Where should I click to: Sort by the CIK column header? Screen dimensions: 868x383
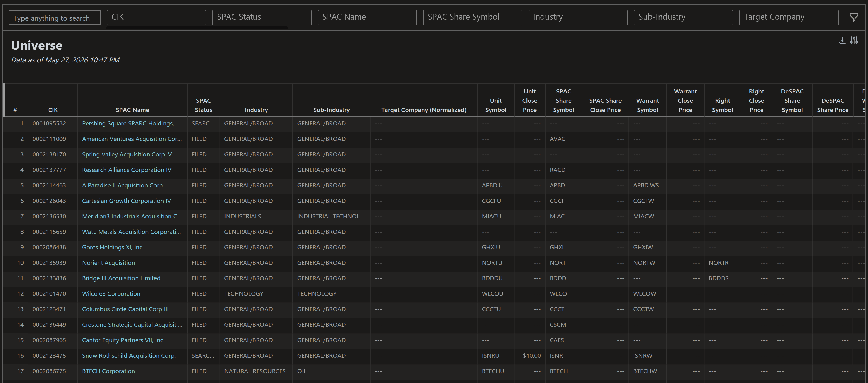point(53,110)
